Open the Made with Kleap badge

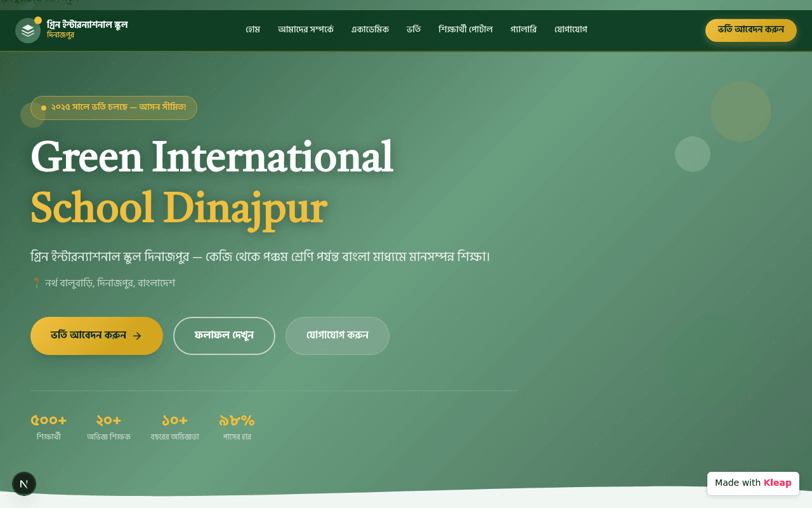click(x=753, y=483)
